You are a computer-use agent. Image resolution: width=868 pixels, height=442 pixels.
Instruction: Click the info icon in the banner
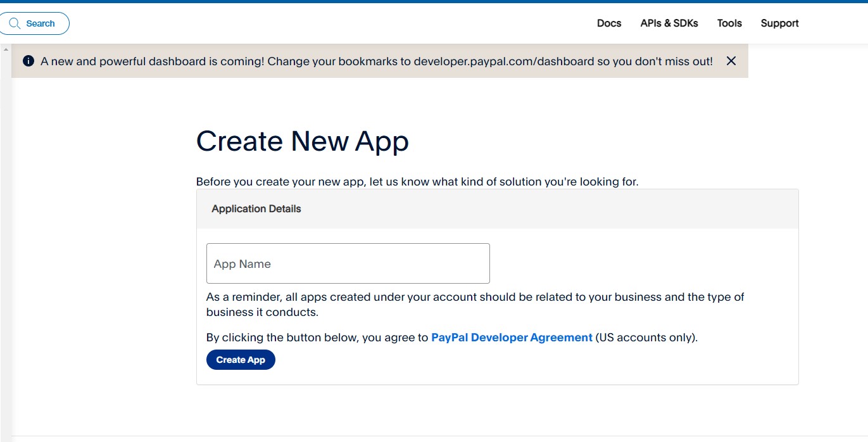pos(28,61)
